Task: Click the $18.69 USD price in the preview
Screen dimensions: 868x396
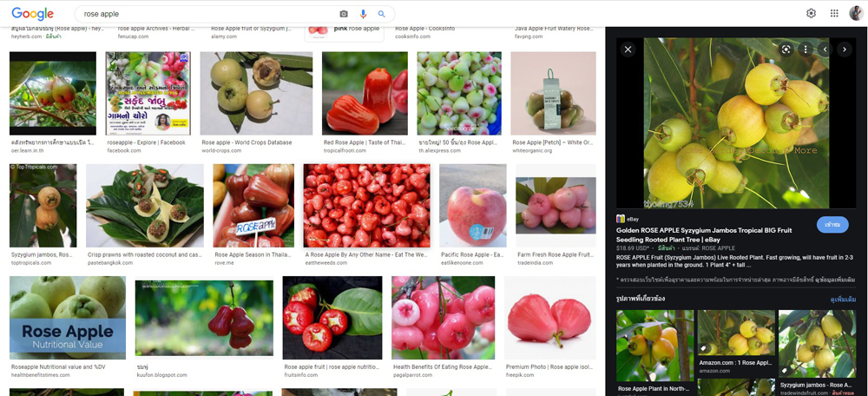Action: click(633, 248)
